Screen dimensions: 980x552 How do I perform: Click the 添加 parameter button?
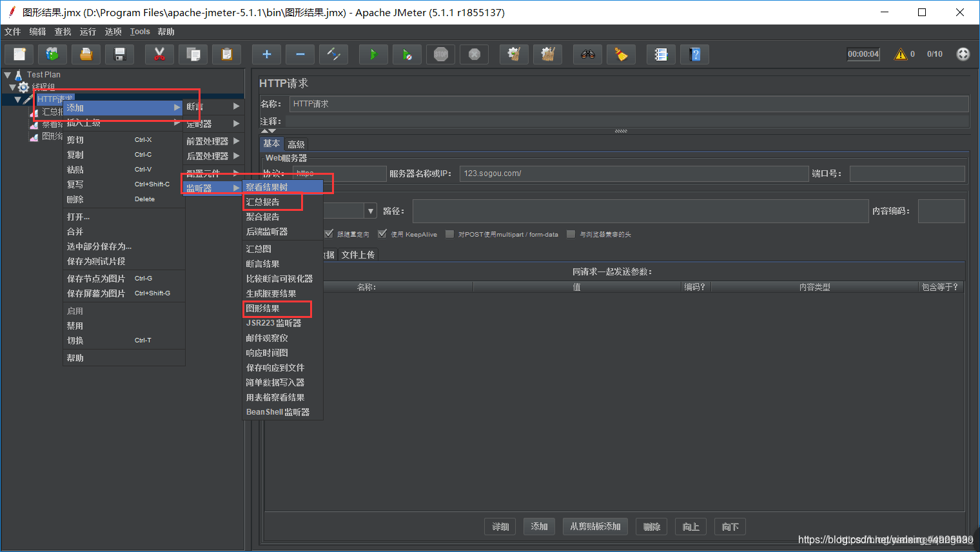coord(539,527)
